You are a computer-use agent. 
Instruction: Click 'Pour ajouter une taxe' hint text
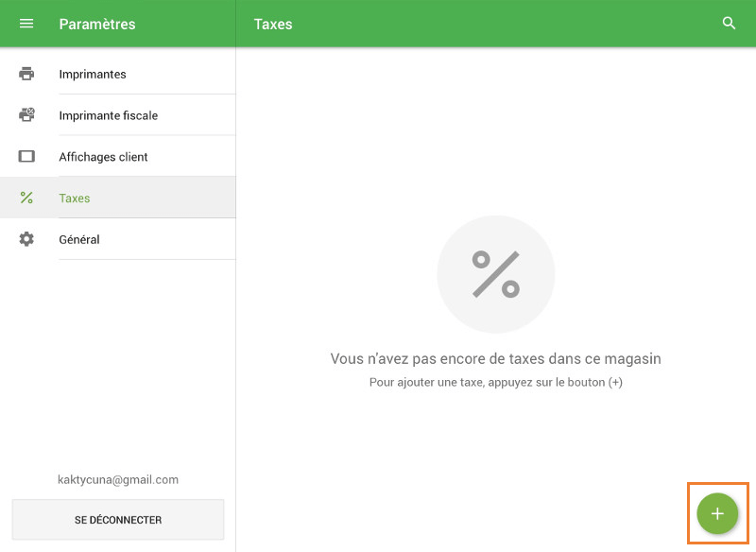(x=495, y=382)
